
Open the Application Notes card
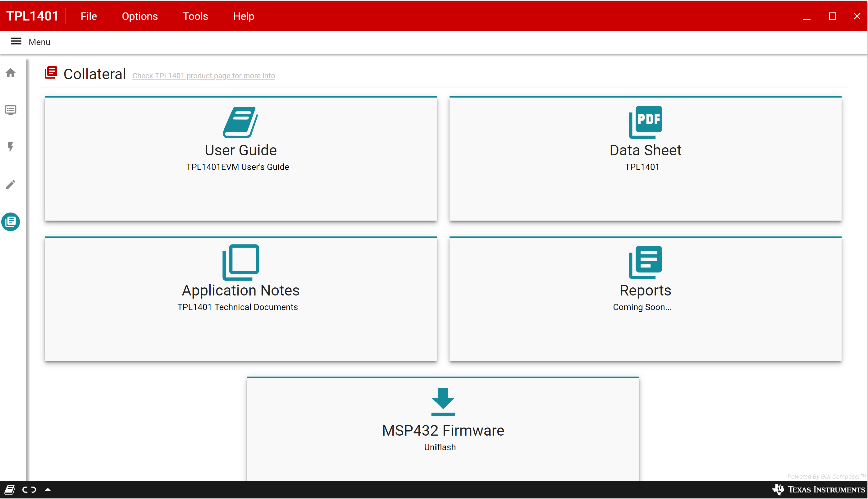pyautogui.click(x=240, y=299)
